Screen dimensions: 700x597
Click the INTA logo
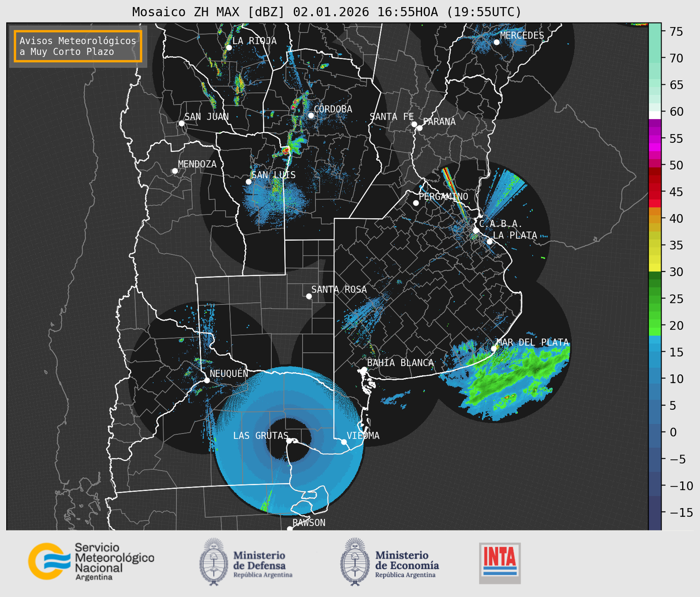click(x=500, y=563)
